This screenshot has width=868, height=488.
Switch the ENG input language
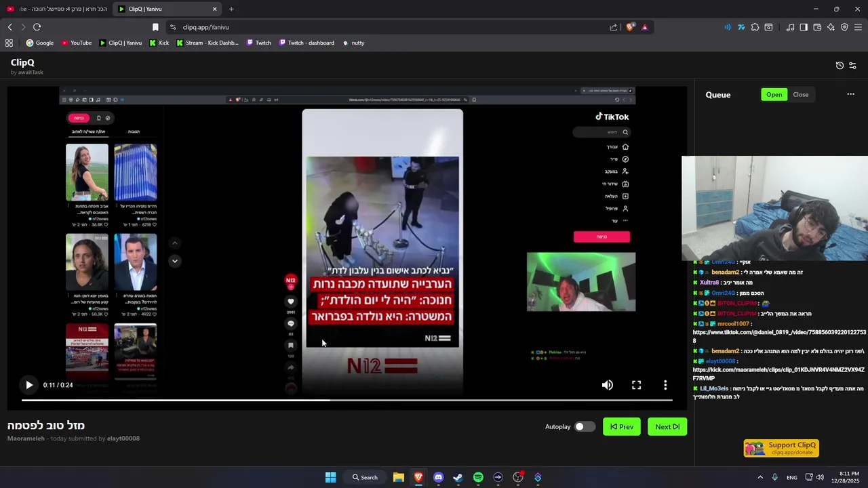point(791,478)
